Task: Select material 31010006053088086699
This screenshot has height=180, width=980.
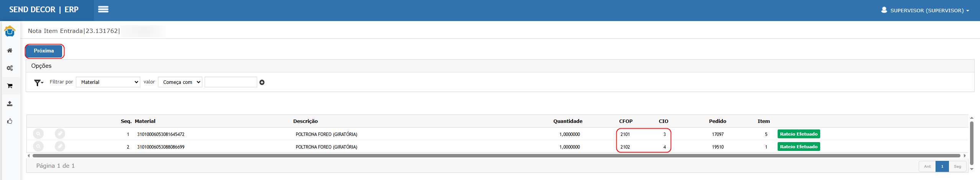Action: click(x=161, y=147)
